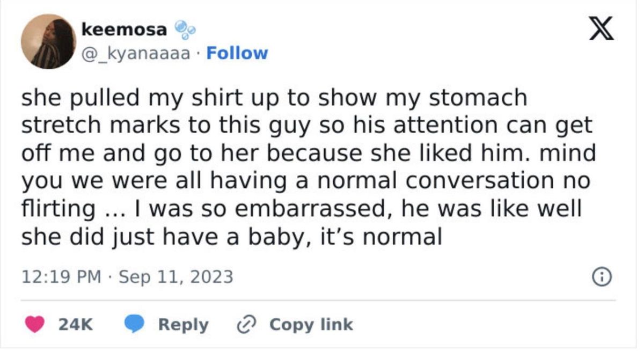Screen dimensions: 644x351
Task: Like the tweet with the pink heart icon
Action: pos(35,324)
